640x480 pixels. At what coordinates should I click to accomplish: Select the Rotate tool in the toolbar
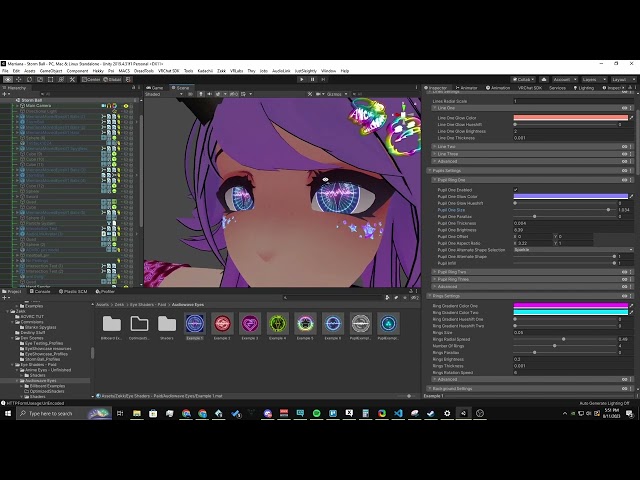point(29,80)
